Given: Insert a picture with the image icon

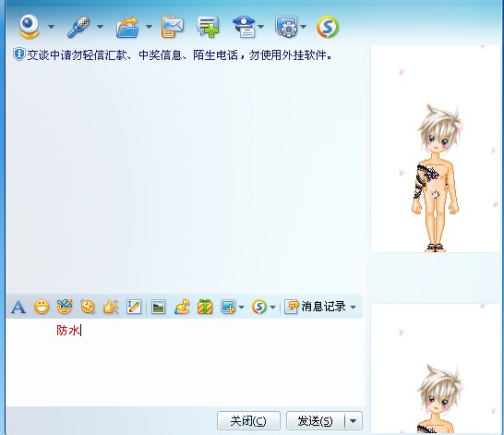Looking at the screenshot, I should [158, 307].
